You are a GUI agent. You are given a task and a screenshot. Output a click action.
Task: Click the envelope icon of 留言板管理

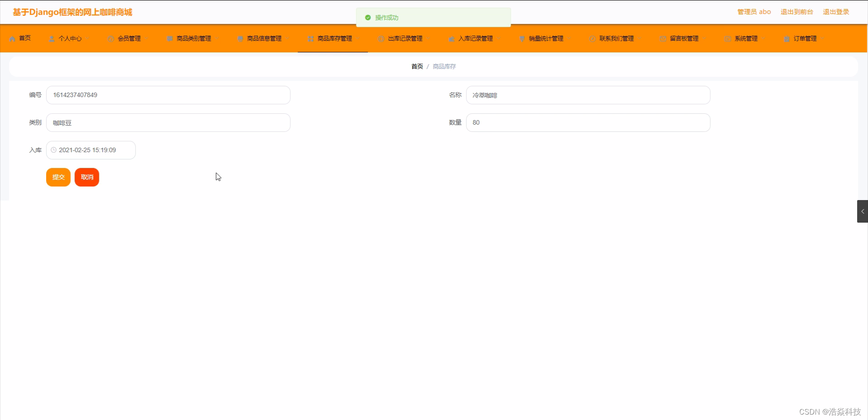(x=663, y=38)
